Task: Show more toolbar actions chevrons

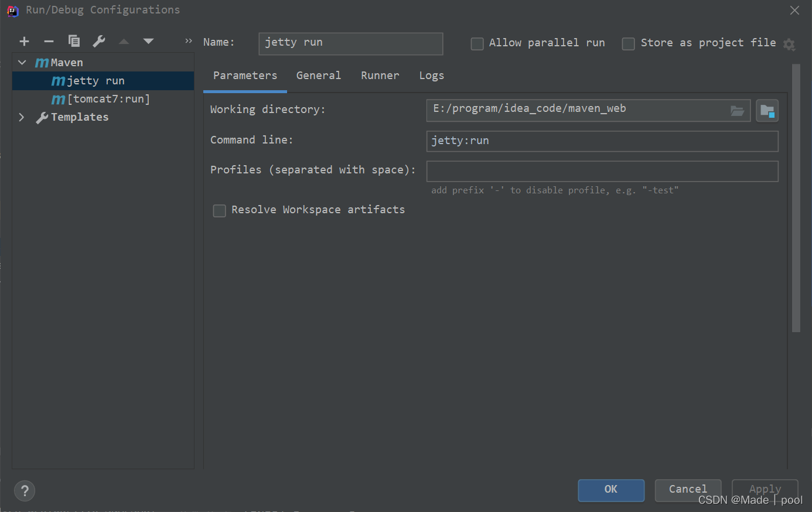Action: coord(188,41)
